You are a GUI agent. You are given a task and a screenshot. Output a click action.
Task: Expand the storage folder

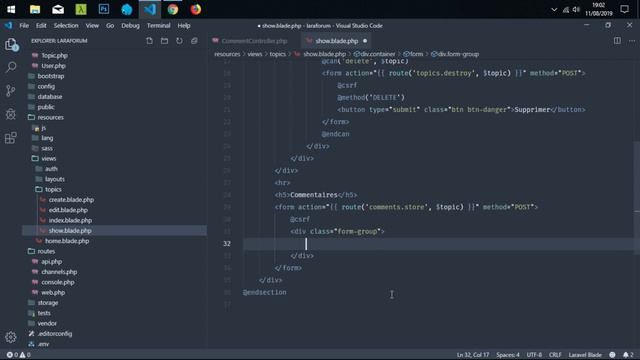click(48, 302)
